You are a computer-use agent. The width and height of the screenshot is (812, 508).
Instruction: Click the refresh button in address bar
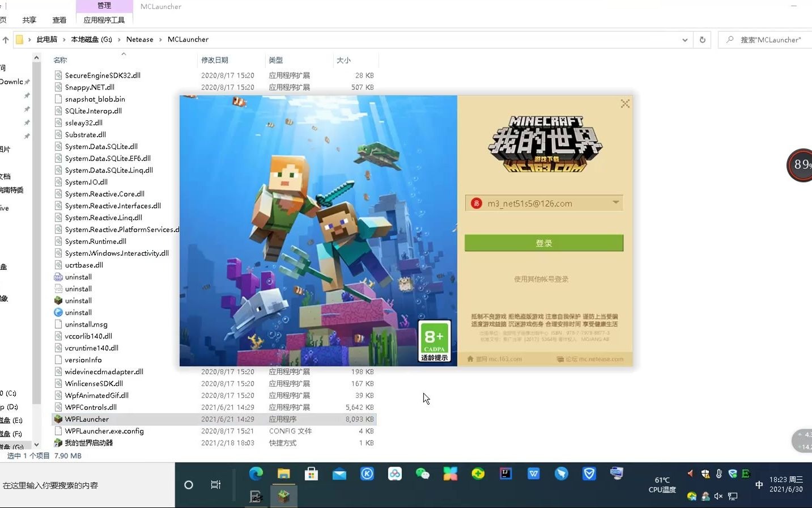[703, 40]
